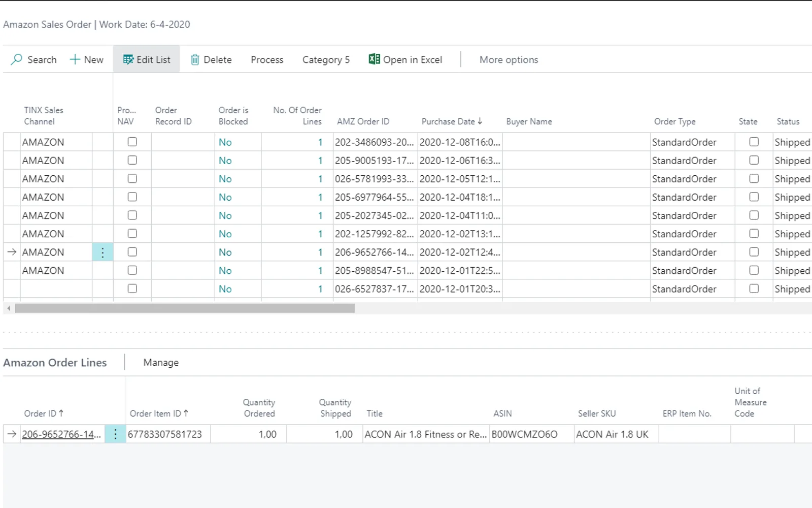Click the TINX Sales Channel column header

pos(44,116)
